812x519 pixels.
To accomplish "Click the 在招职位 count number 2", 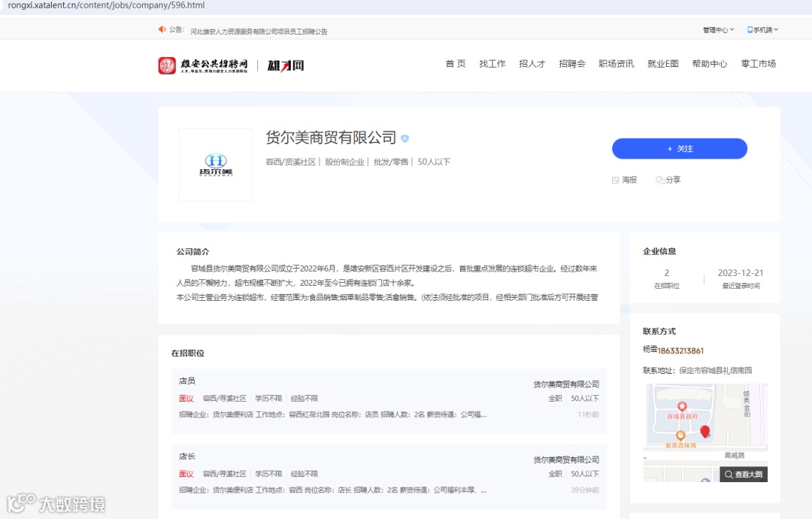I will pyautogui.click(x=666, y=273).
